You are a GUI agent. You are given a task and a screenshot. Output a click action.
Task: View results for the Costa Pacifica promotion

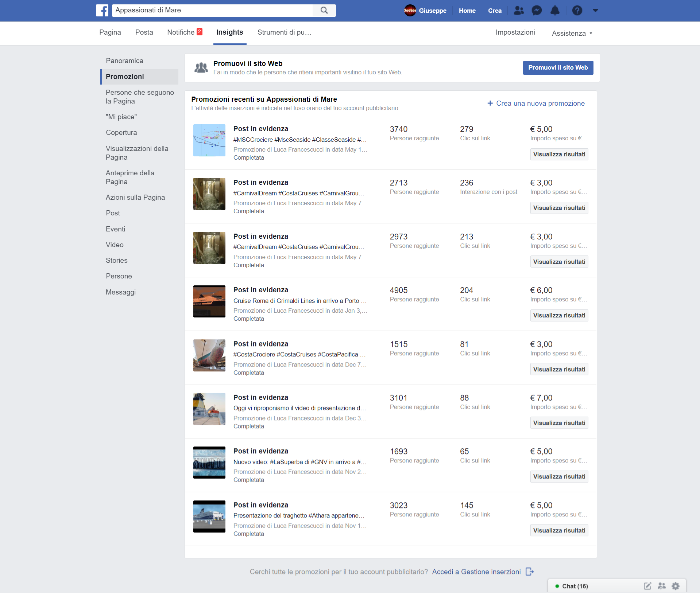point(559,369)
